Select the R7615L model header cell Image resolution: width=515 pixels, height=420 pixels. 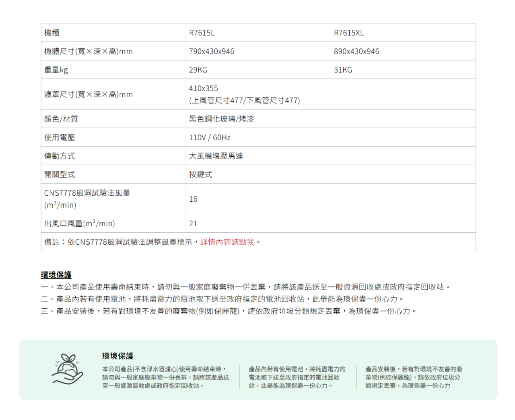tap(258, 33)
